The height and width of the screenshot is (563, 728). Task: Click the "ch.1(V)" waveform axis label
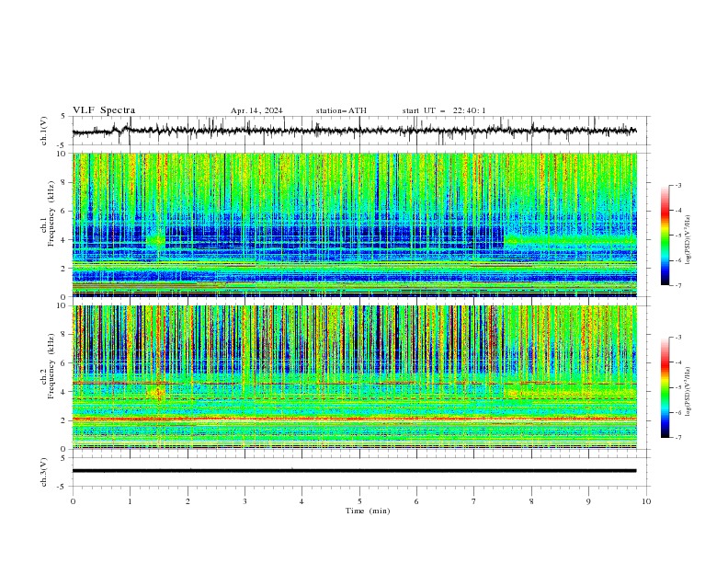pos(44,131)
